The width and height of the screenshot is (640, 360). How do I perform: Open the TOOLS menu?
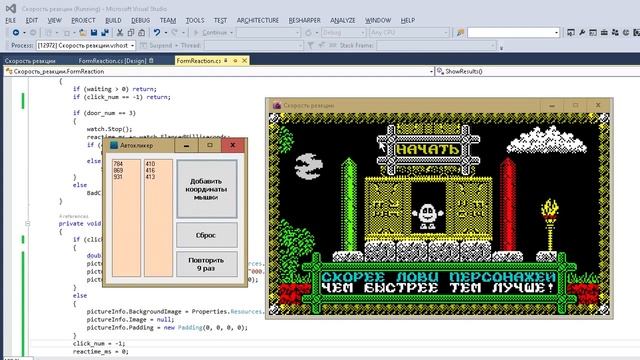pyautogui.click(x=195, y=20)
